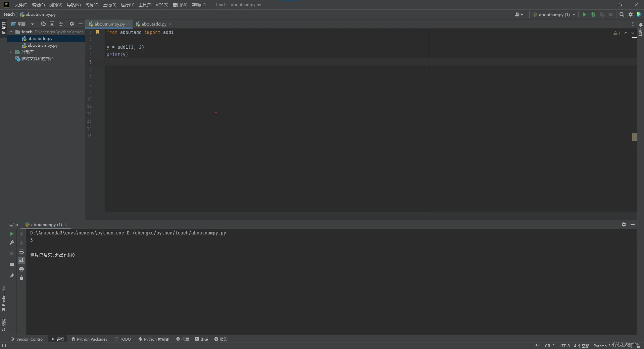Open the VCS(S) menu
This screenshot has height=349, width=644.
coord(162,5)
